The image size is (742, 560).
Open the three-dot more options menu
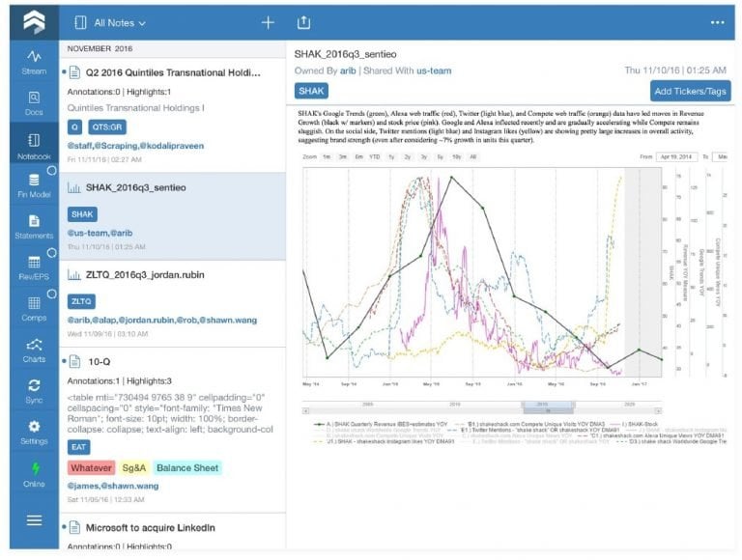click(x=717, y=22)
